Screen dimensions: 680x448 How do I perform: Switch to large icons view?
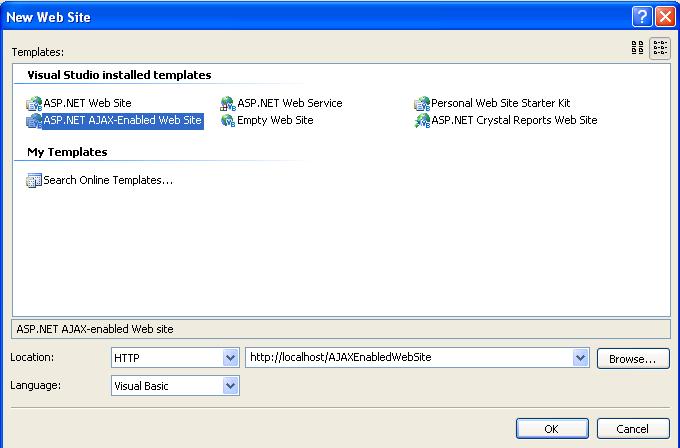(638, 48)
